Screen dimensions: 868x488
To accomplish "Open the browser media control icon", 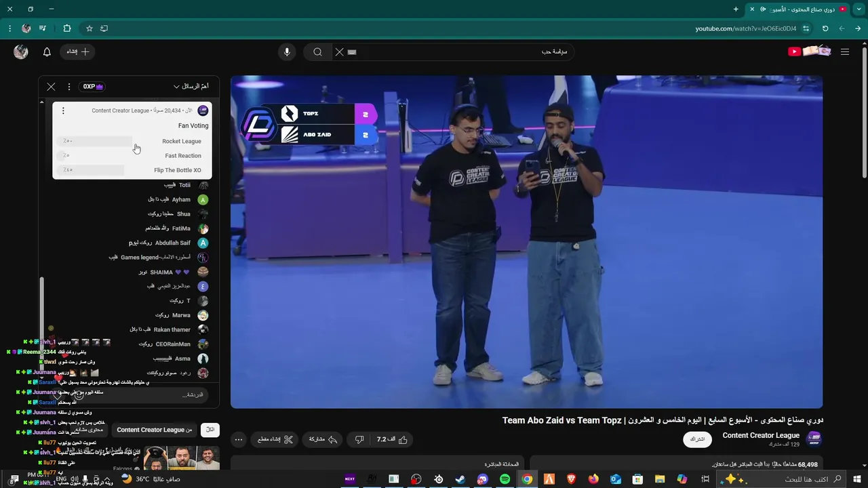I will [x=43, y=28].
